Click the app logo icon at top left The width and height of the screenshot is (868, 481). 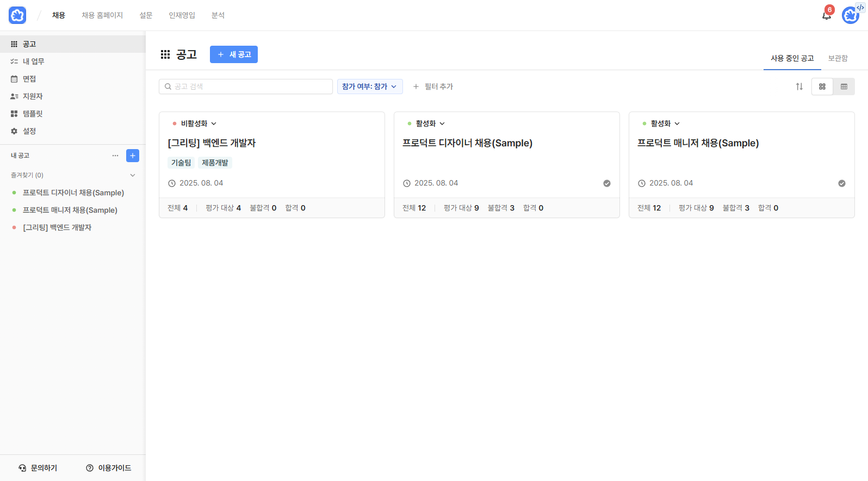[x=17, y=15]
